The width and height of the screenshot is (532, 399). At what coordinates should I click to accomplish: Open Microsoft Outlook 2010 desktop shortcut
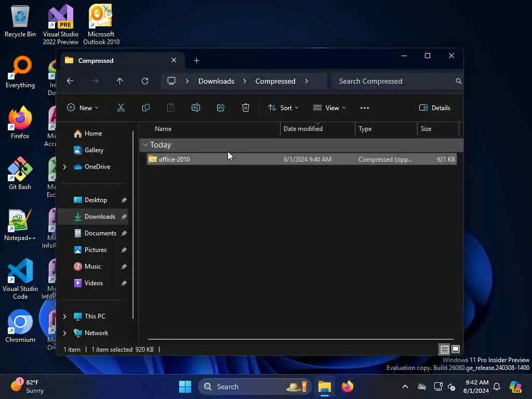[101, 25]
